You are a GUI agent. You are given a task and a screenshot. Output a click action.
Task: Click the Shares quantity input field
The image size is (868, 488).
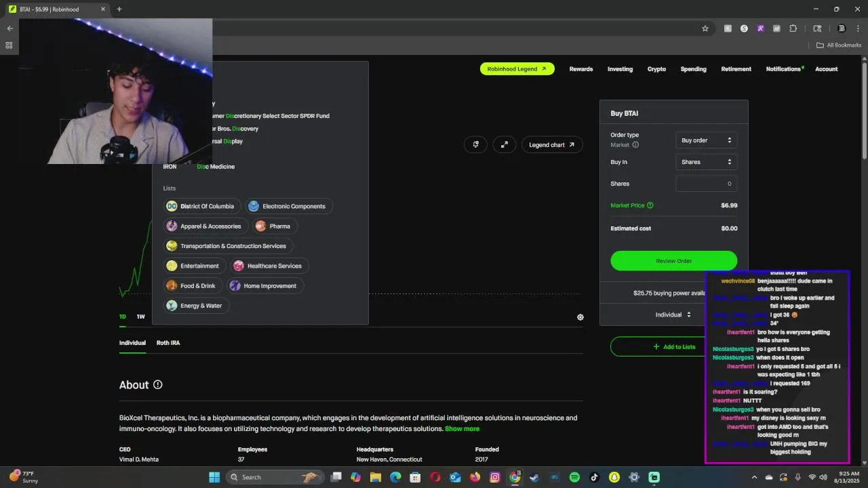[706, 184]
